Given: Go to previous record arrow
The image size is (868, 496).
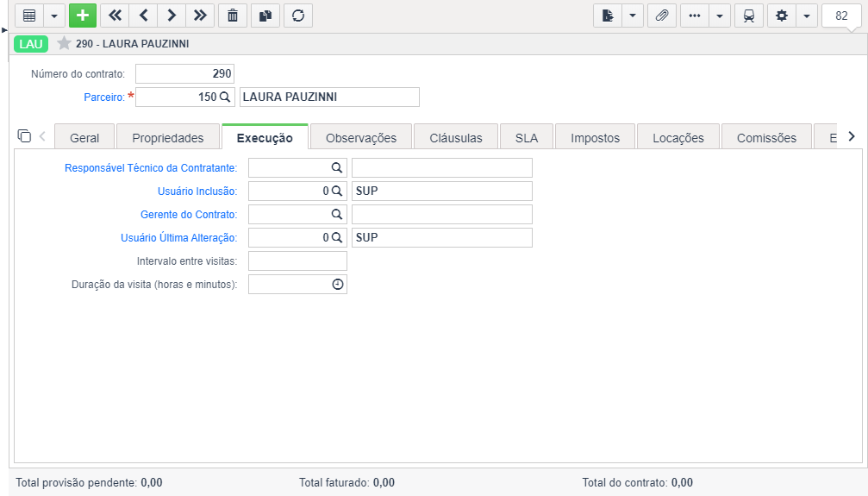Looking at the screenshot, I should (x=143, y=16).
